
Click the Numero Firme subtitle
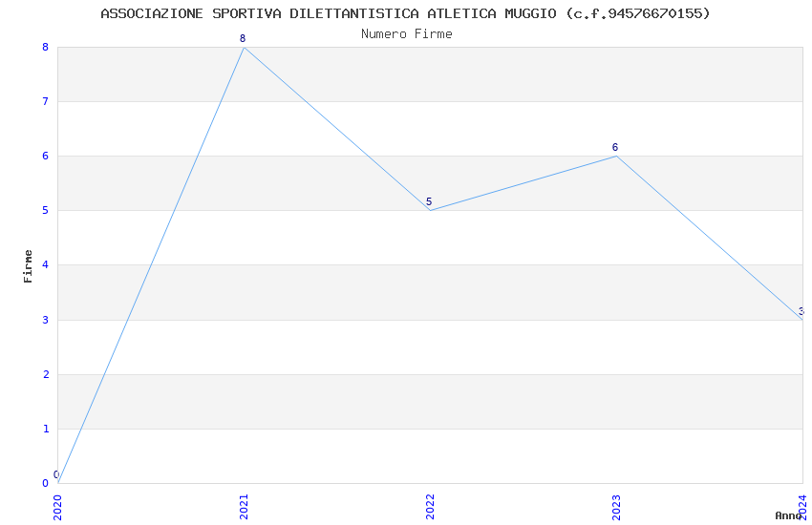pyautogui.click(x=406, y=33)
